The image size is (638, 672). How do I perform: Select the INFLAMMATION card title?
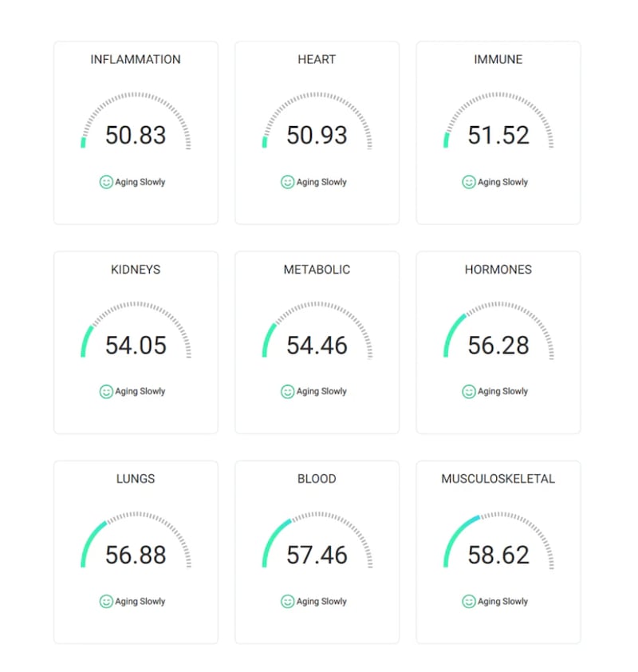pos(136,60)
